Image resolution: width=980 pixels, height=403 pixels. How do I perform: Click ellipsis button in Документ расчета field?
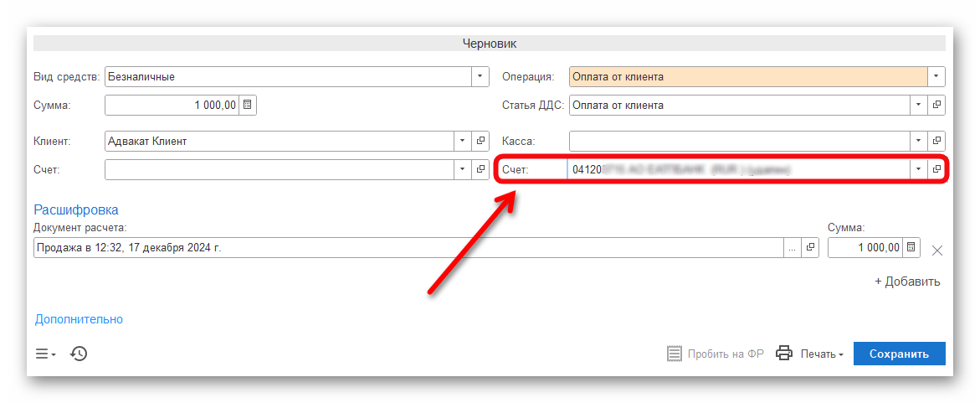792,248
